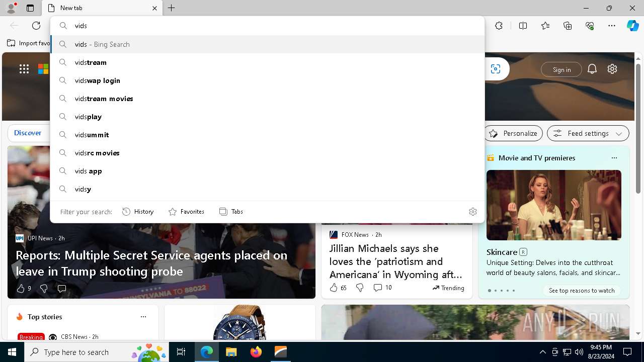This screenshot has height=362, width=644.
Task: Switch to the Discover tab
Action: pyautogui.click(x=28, y=133)
